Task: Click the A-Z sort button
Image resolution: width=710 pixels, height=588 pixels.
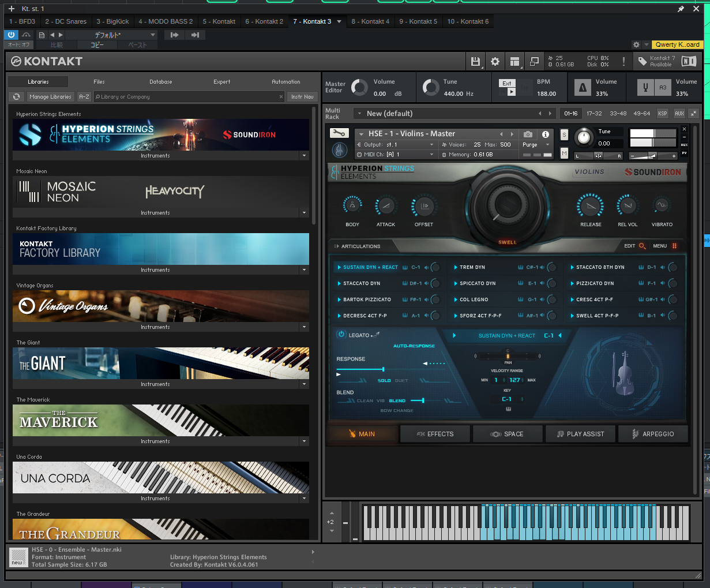Action: pyautogui.click(x=84, y=97)
